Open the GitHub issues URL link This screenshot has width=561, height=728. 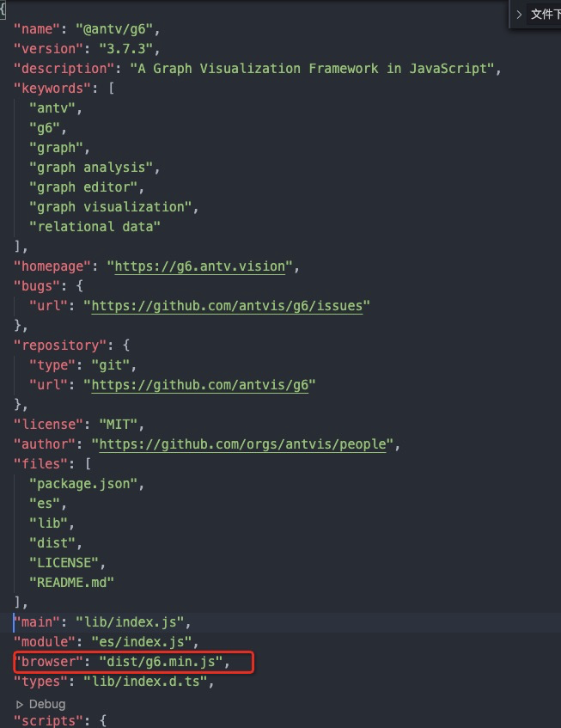pos(227,306)
